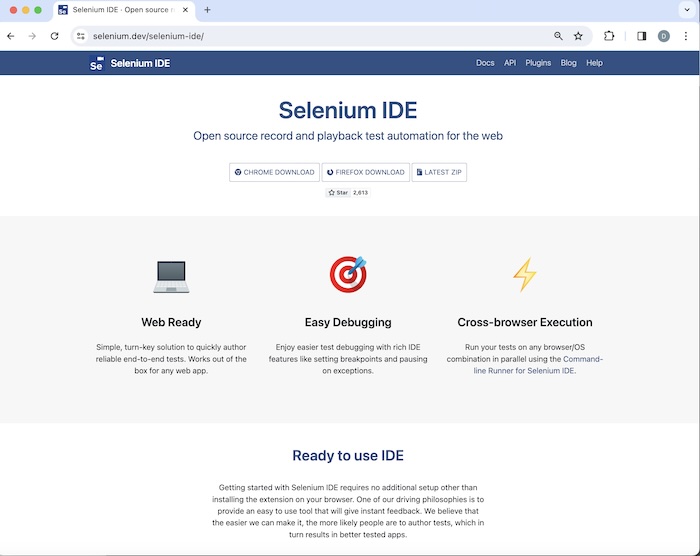Click the Chrome Download button
700x556 pixels.
click(275, 172)
